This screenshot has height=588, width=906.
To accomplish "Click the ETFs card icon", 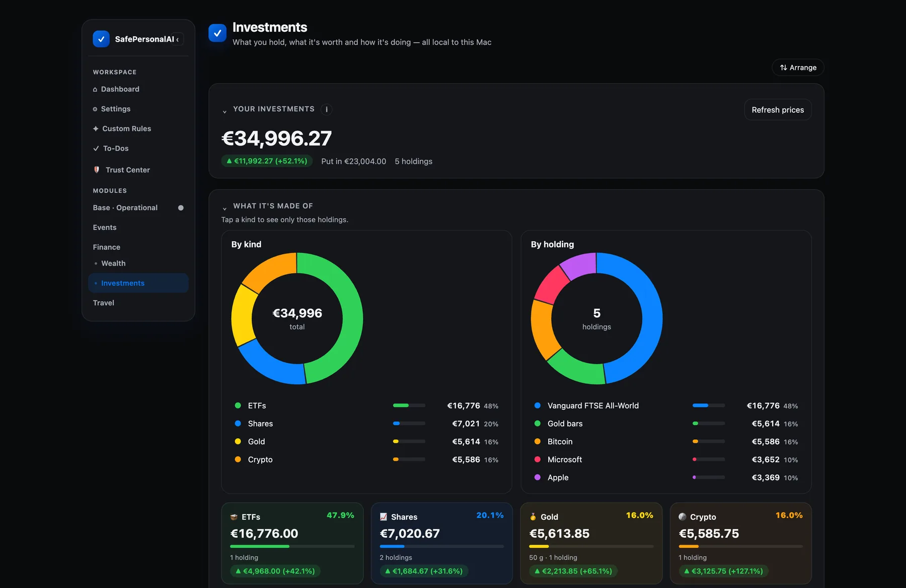I will (234, 517).
